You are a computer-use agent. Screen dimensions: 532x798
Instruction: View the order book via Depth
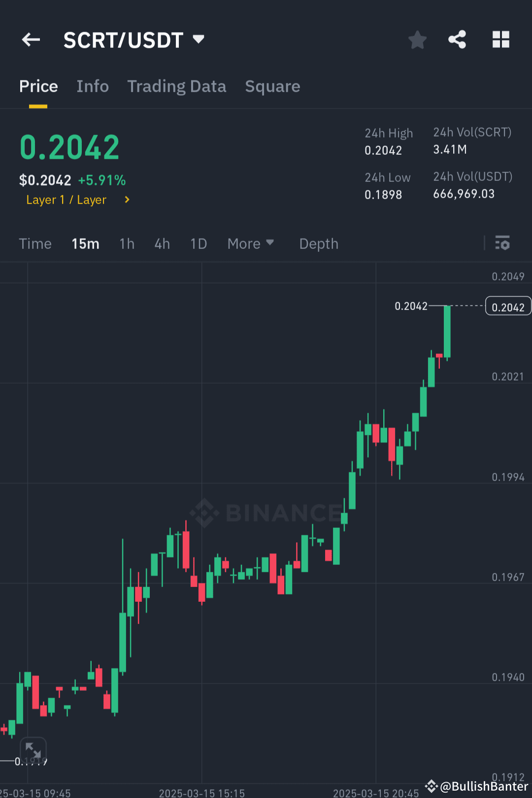click(x=318, y=243)
